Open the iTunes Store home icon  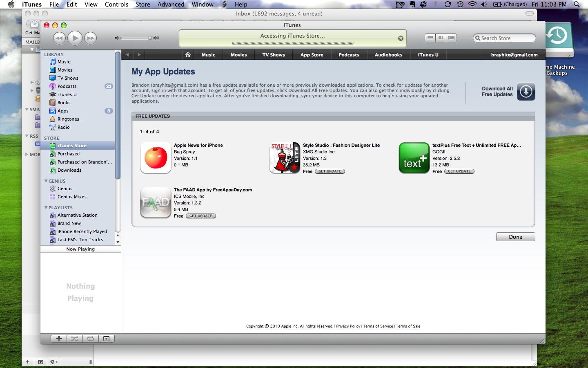(x=187, y=54)
